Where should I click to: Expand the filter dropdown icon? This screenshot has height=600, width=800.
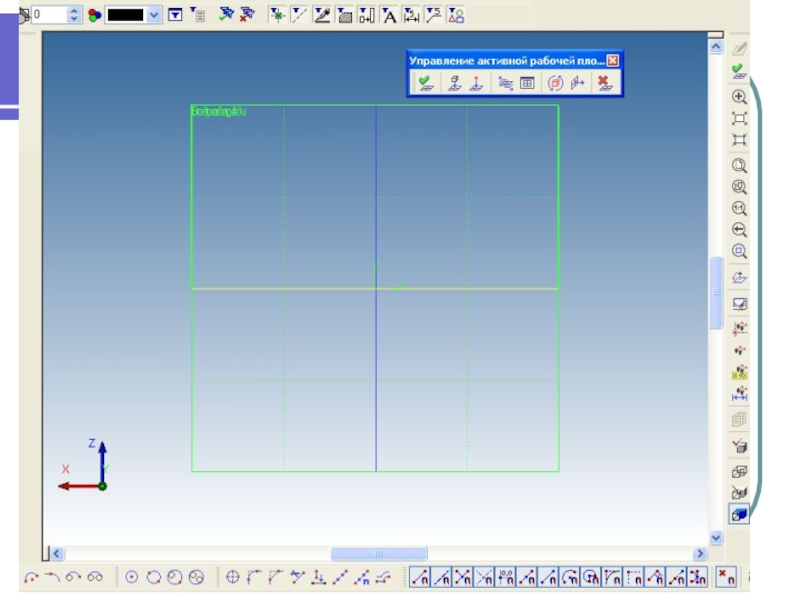point(176,15)
